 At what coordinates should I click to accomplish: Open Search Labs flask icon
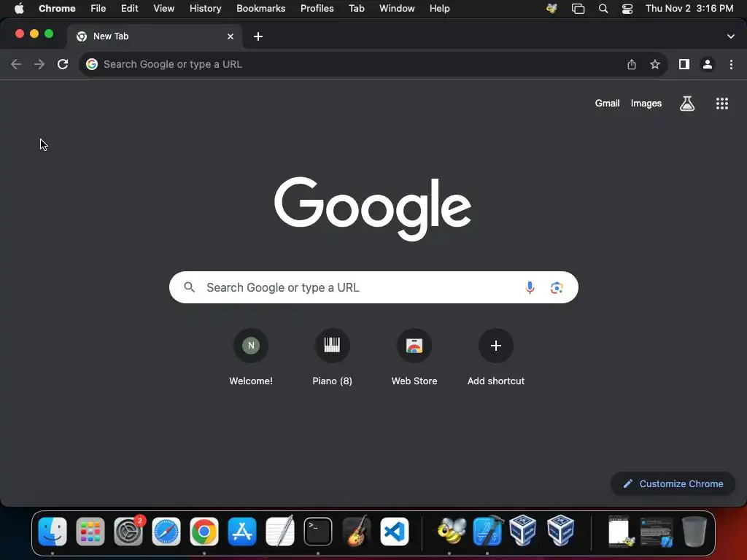(687, 104)
